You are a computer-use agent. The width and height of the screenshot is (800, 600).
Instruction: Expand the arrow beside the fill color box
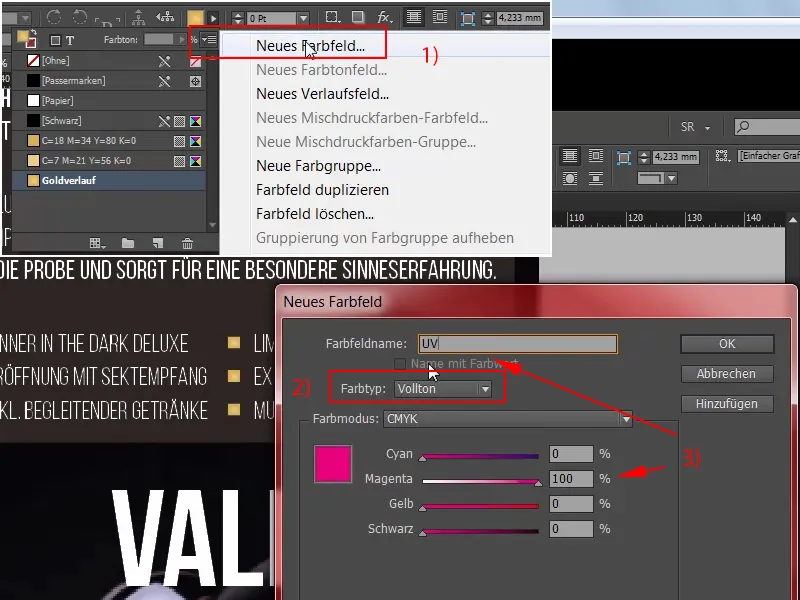(x=213, y=18)
